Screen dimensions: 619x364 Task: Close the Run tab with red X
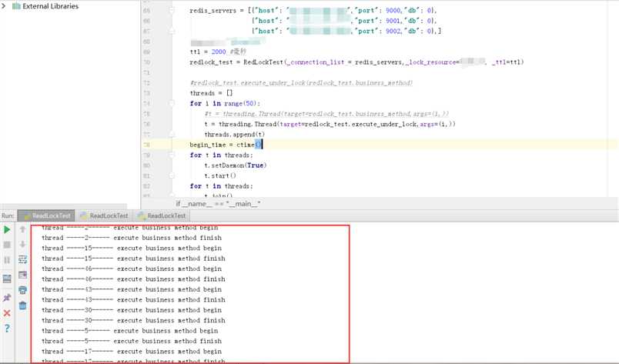(7, 313)
